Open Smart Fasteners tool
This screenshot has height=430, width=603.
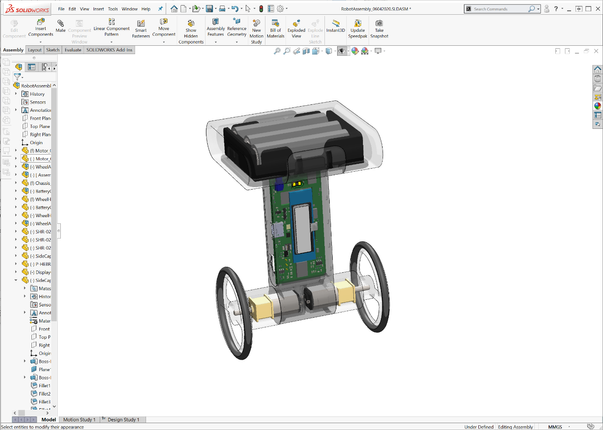pyautogui.click(x=141, y=29)
